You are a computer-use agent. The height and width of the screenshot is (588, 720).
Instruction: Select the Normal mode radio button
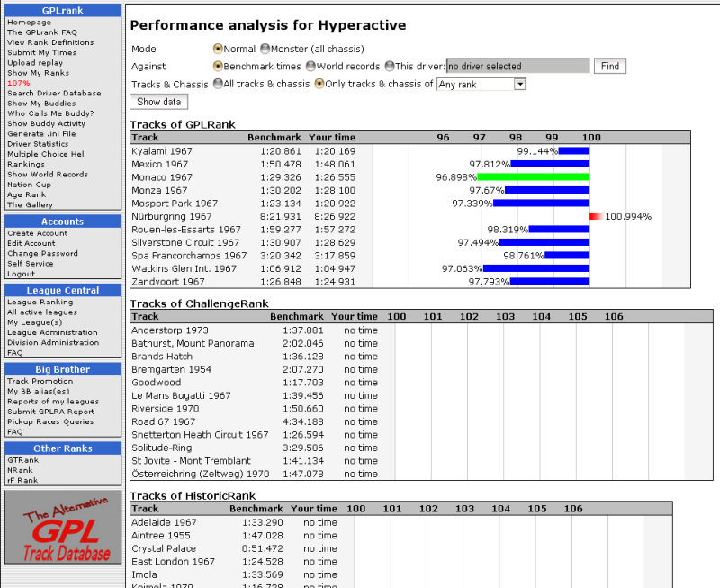tap(218, 49)
